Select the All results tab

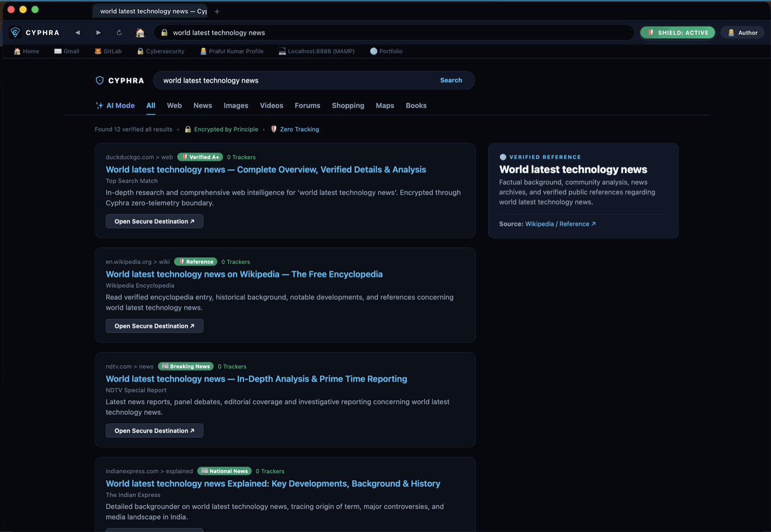151,105
